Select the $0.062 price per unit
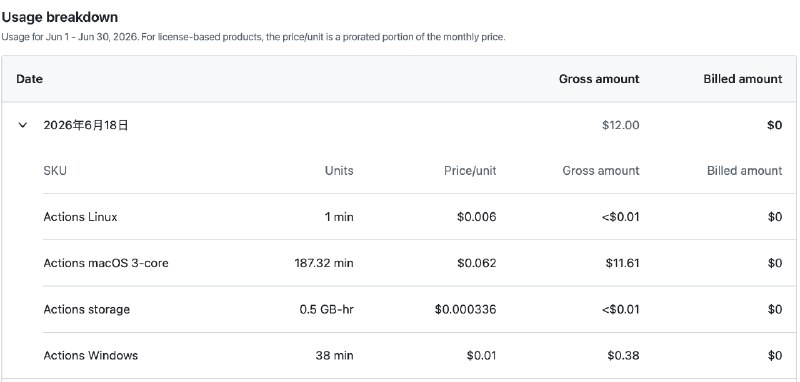 pyautogui.click(x=477, y=263)
